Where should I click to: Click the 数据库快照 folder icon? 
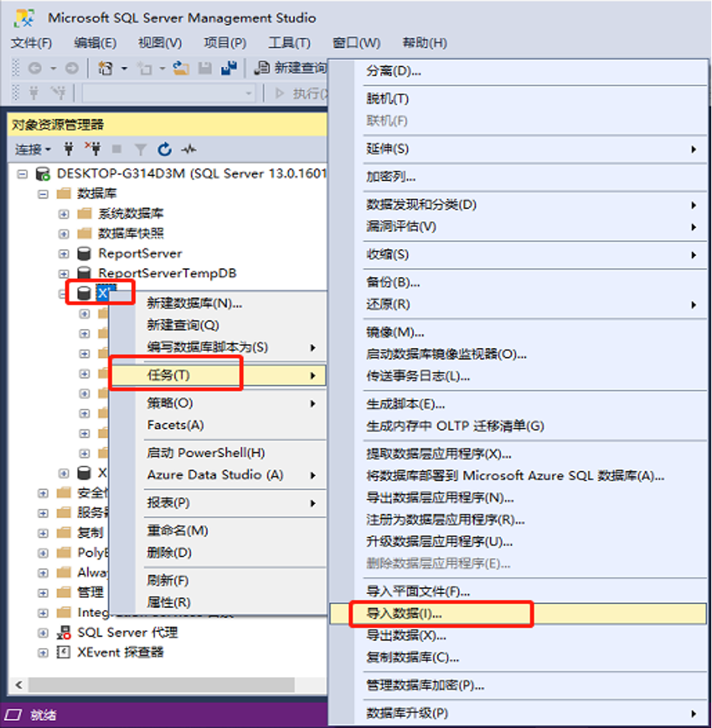tap(84, 234)
